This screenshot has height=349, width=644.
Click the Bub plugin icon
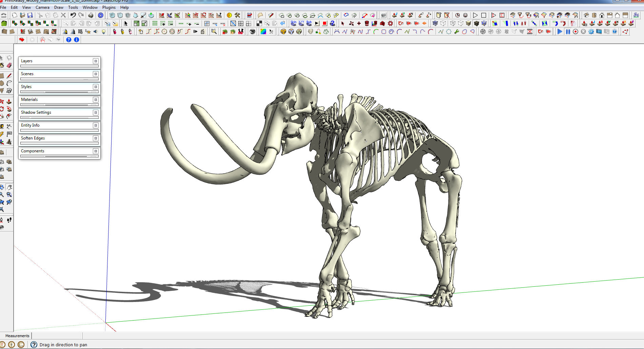(309, 23)
